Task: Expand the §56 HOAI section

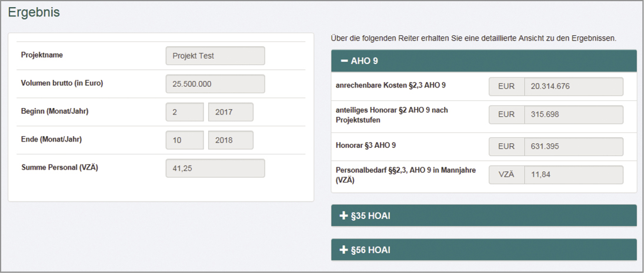Action: [483, 250]
